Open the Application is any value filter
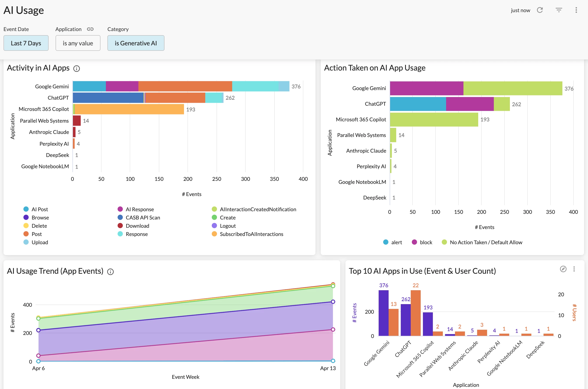Viewport: 588px width, 389px height. coord(78,43)
